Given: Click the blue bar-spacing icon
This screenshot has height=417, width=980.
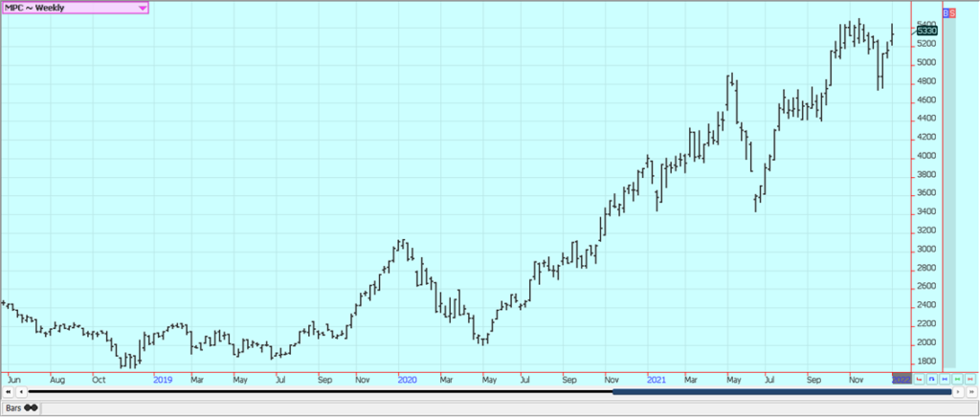Looking at the screenshot, I should coord(945,379).
